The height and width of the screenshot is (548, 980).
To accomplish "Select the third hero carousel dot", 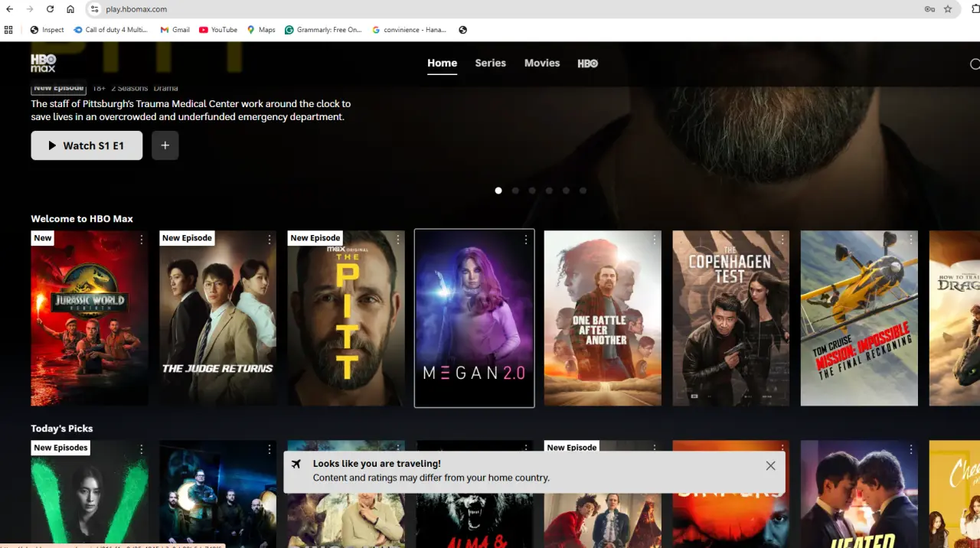I will pos(532,191).
